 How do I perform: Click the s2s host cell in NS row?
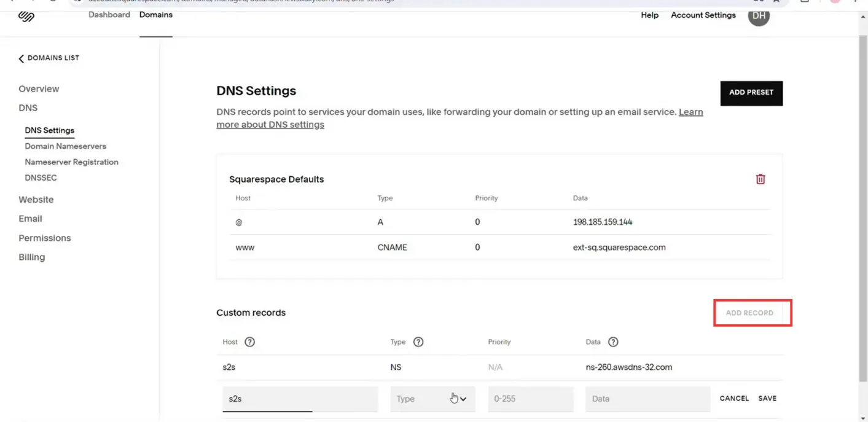point(229,367)
